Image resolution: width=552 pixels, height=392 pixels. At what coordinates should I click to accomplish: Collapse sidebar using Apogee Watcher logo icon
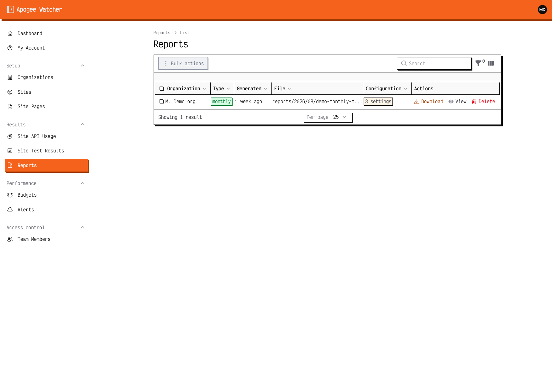pyautogui.click(x=10, y=9)
